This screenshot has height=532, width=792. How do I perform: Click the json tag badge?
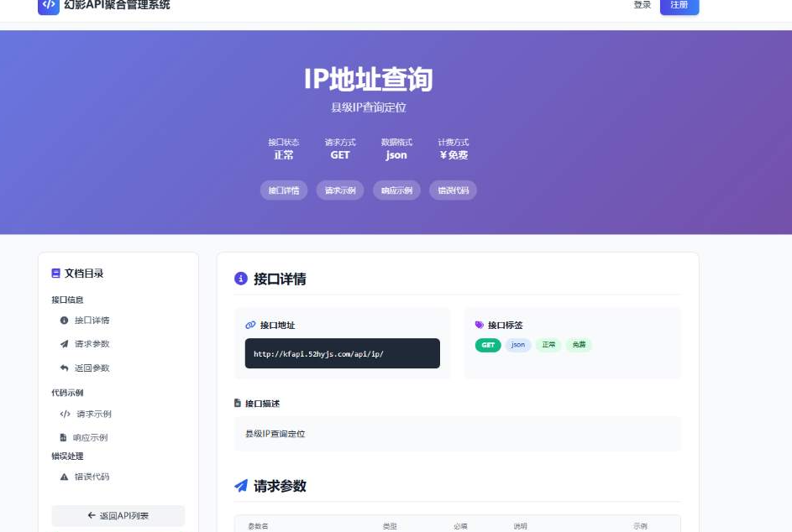click(x=518, y=345)
